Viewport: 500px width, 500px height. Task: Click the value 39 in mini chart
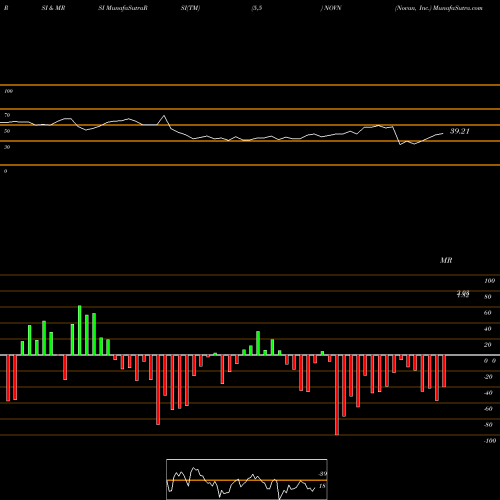(x=323, y=474)
